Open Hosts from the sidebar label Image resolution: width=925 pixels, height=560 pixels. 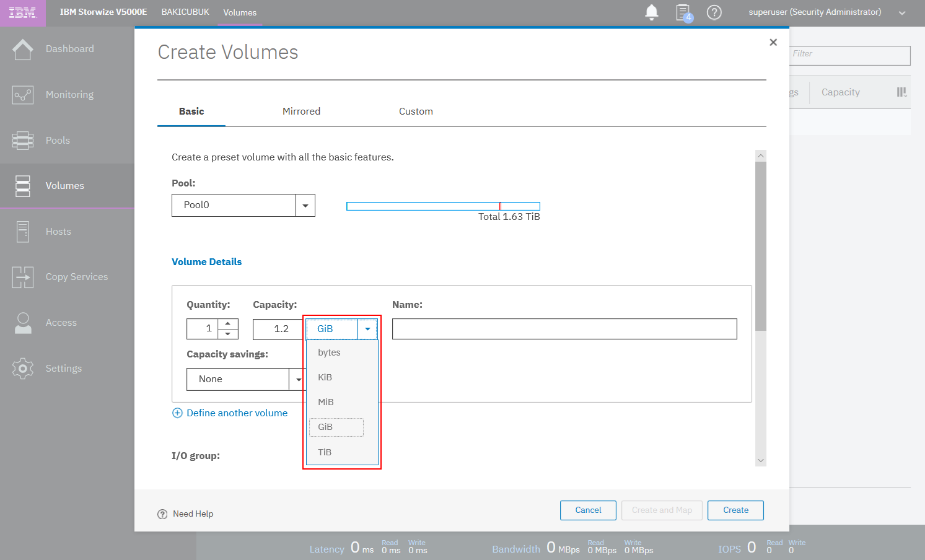58,232
